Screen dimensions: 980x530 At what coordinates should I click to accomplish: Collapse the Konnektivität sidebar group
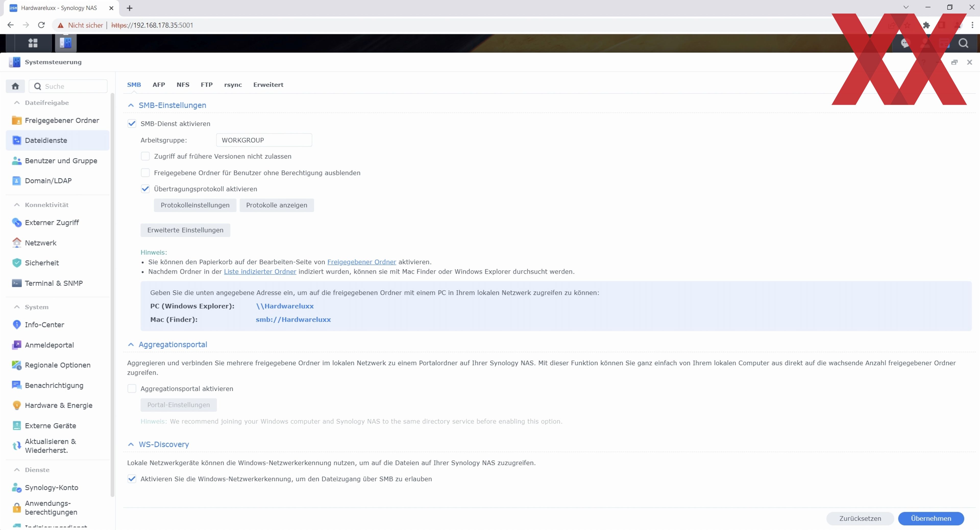coord(17,205)
